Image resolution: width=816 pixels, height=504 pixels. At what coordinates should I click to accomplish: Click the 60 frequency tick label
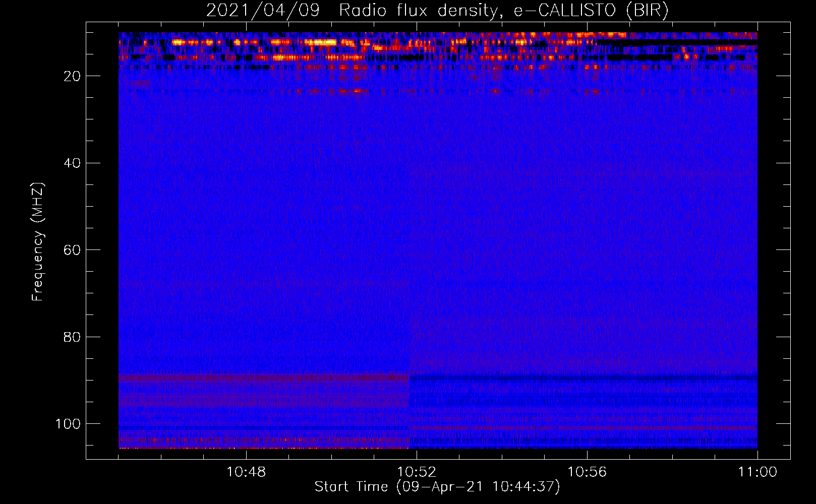point(72,250)
